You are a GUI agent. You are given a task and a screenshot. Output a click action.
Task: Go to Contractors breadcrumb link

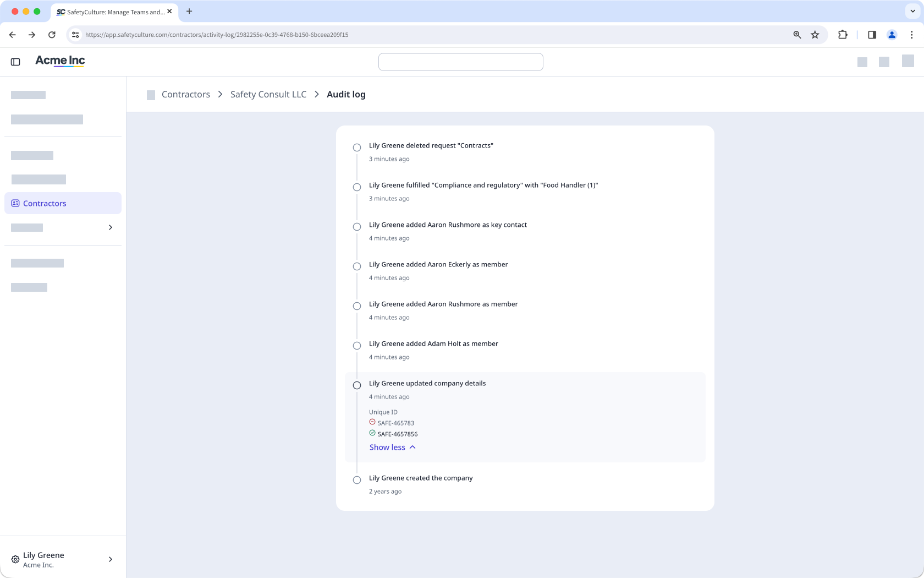(x=186, y=95)
